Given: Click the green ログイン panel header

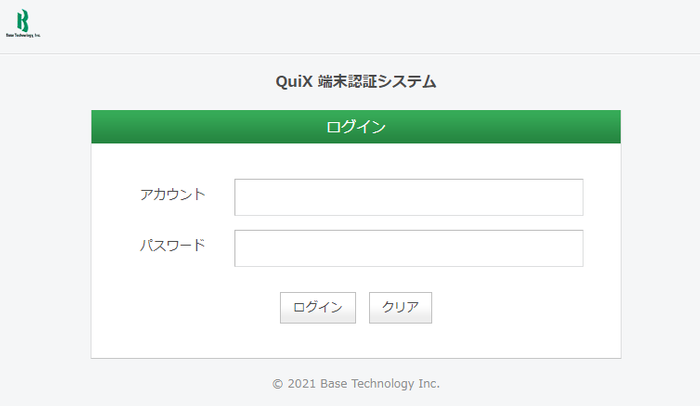Looking at the screenshot, I should pyautogui.click(x=355, y=127).
